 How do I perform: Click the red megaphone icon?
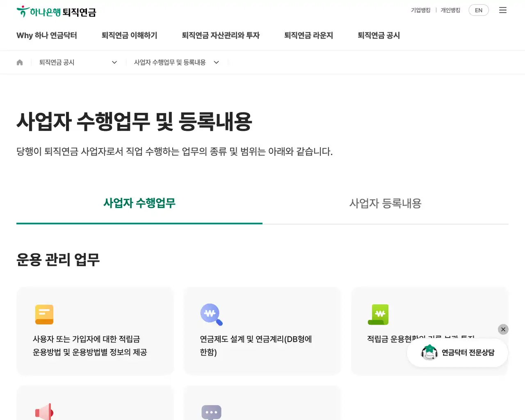pyautogui.click(x=44, y=412)
